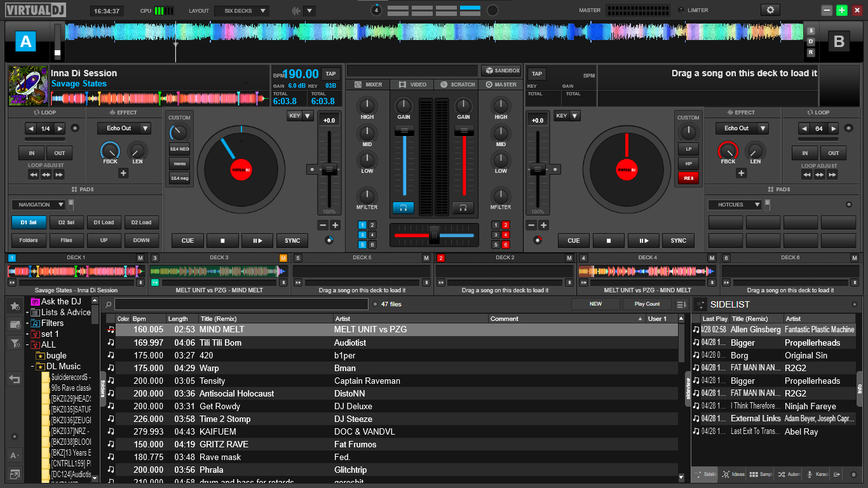
Task: Add effect slot with left deck plus button
Action: (x=123, y=173)
